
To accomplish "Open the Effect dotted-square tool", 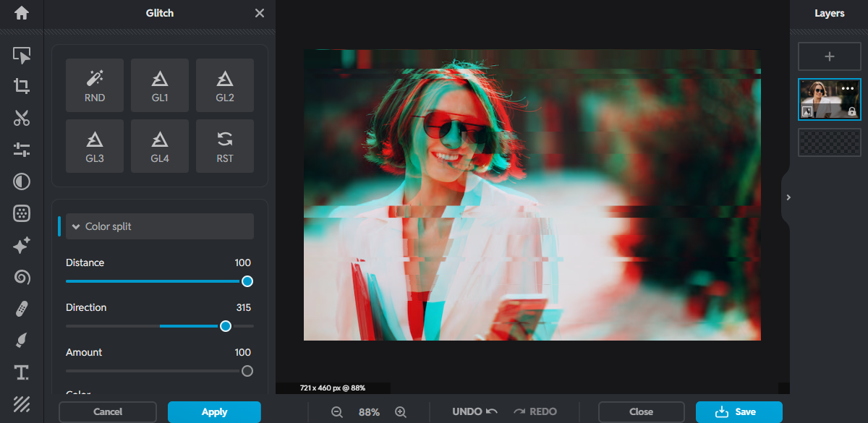I will (x=22, y=213).
